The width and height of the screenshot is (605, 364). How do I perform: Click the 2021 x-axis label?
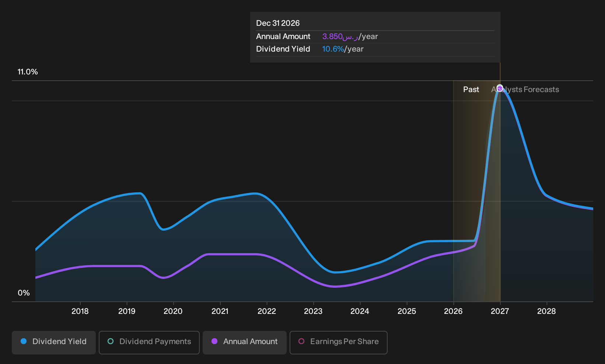[220, 311]
